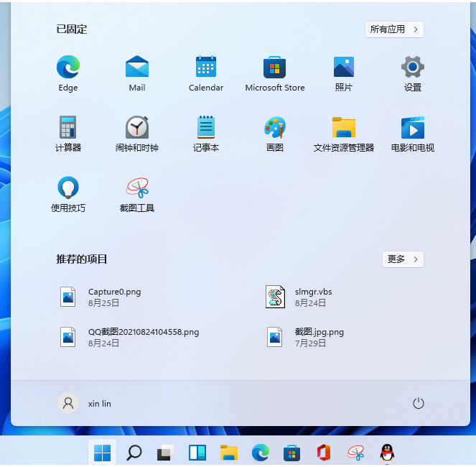Open 使用技巧 tips app
This screenshot has height=467, width=476.
[x=68, y=194]
